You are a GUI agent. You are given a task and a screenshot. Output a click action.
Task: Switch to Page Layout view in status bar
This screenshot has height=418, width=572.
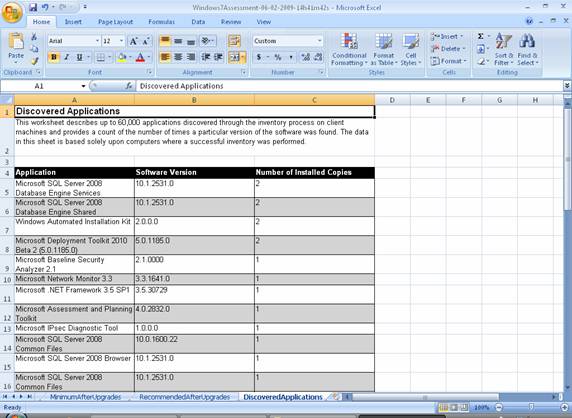[453, 407]
